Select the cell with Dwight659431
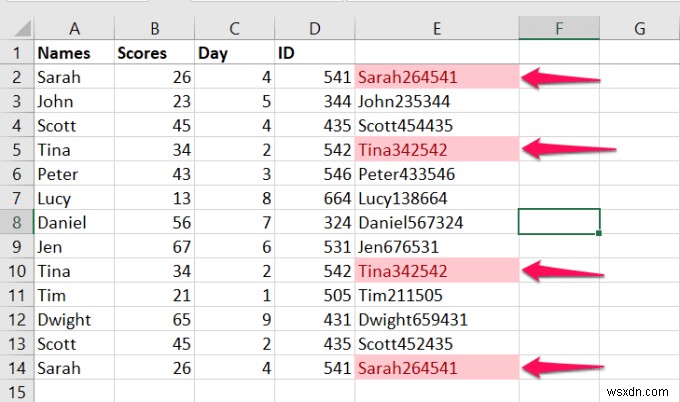The width and height of the screenshot is (680, 402). [436, 320]
